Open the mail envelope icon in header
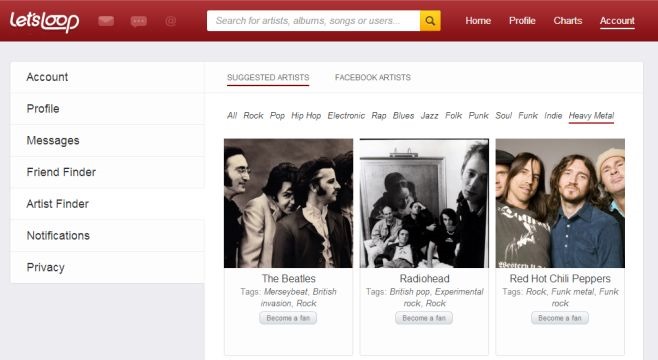The width and height of the screenshot is (658, 360). [106, 21]
